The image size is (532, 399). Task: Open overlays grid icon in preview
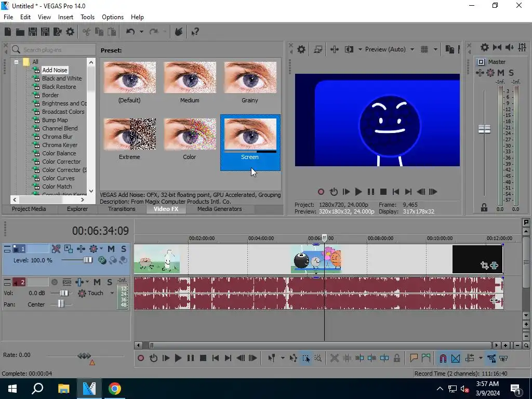(x=424, y=49)
